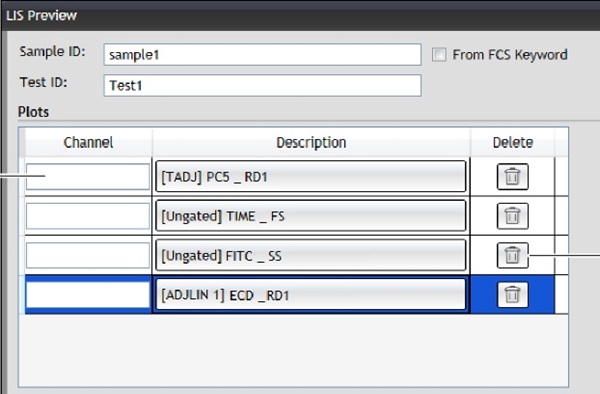The height and width of the screenshot is (394, 600).
Task: Click channel field of TIME _ FS row
Action: point(88,216)
